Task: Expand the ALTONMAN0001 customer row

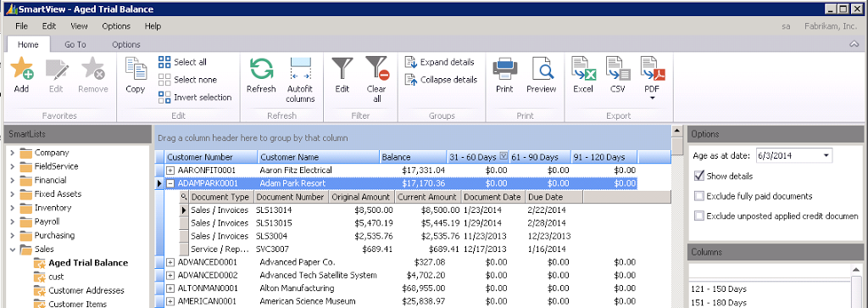Action: pyautogui.click(x=170, y=288)
